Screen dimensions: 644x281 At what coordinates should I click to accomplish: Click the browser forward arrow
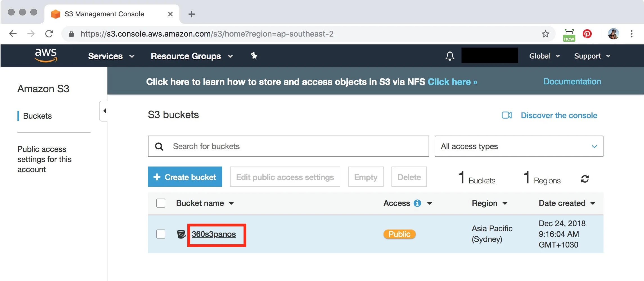[31, 34]
